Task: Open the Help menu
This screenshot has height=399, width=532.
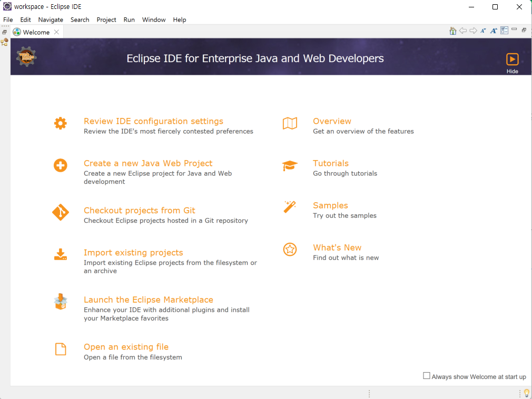Action: (180, 19)
